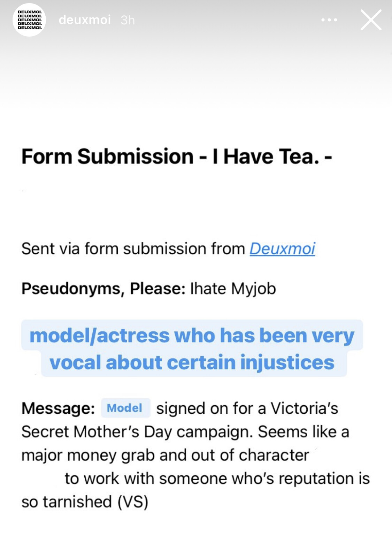The height and width of the screenshot is (536, 392).
Task: Click the 'Form Submission - I Have Tea.' heading
Action: [x=177, y=156]
